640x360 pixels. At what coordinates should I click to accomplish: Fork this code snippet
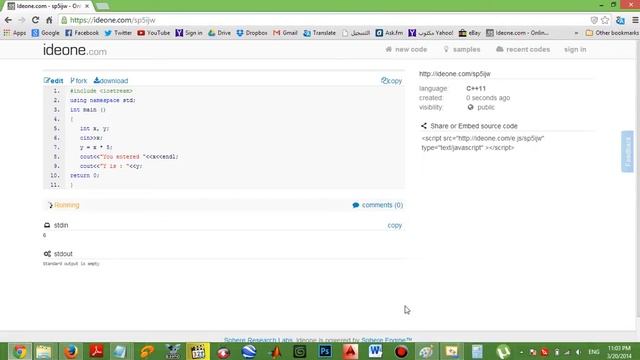click(78, 81)
